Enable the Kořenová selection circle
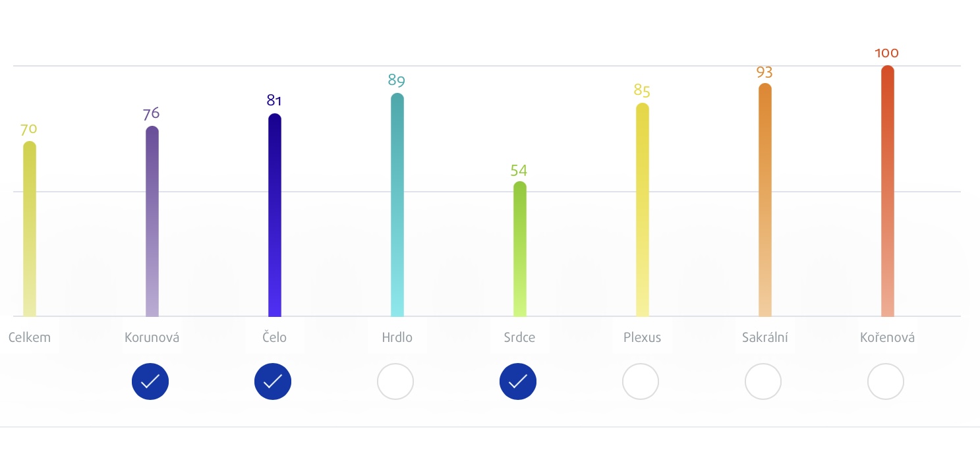This screenshot has width=980, height=450. tap(886, 381)
